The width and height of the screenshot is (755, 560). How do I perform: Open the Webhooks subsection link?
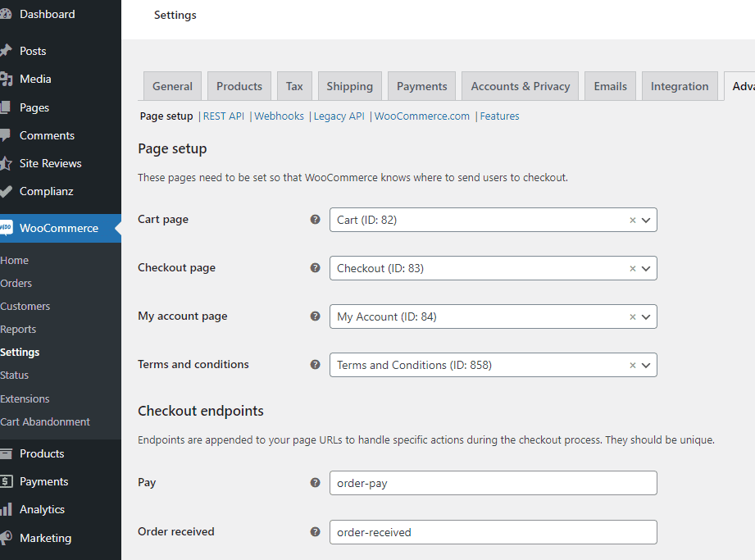coord(279,116)
